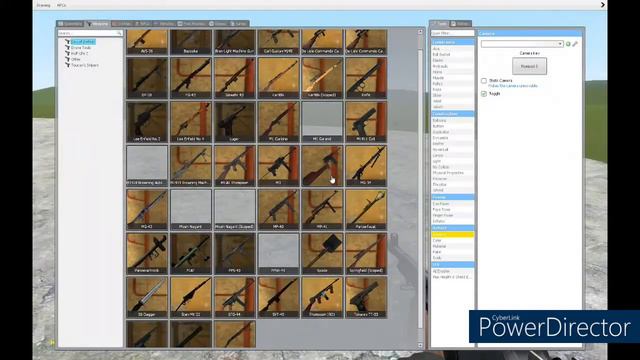Viewport: 640px width, 360px height.
Task: Click the green add preset icon
Action: [x=568, y=44]
